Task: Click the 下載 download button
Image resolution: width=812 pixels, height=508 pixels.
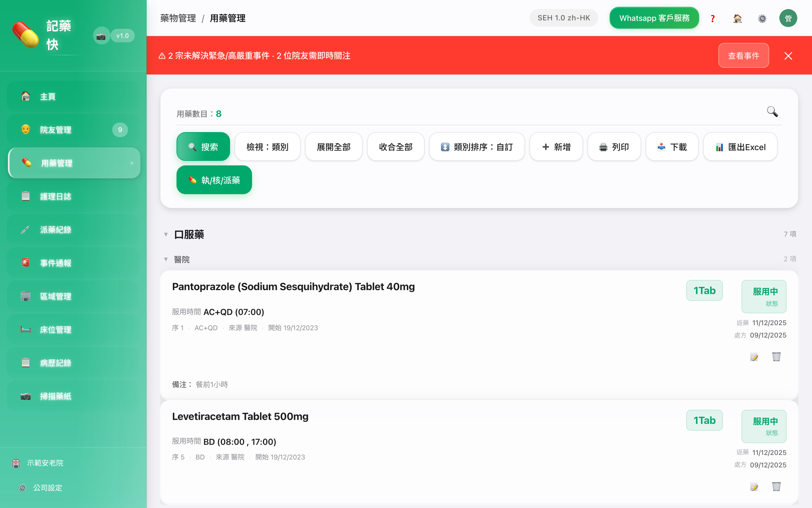Action: tap(672, 147)
